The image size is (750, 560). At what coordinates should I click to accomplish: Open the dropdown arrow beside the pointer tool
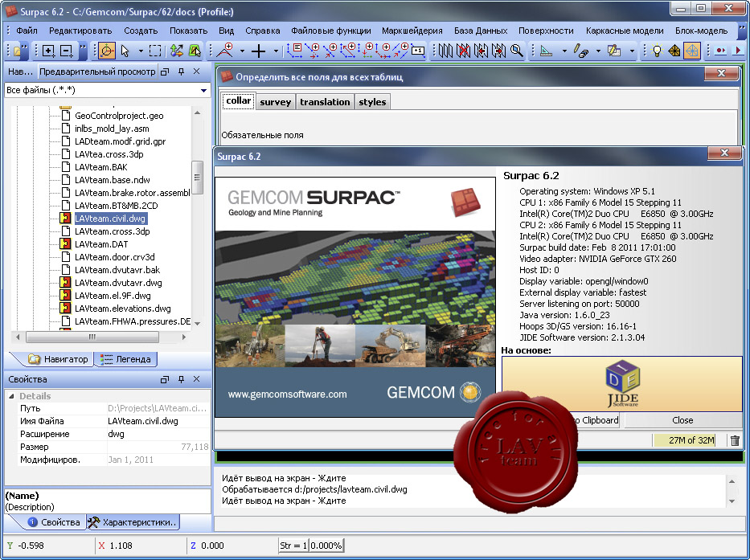141,51
